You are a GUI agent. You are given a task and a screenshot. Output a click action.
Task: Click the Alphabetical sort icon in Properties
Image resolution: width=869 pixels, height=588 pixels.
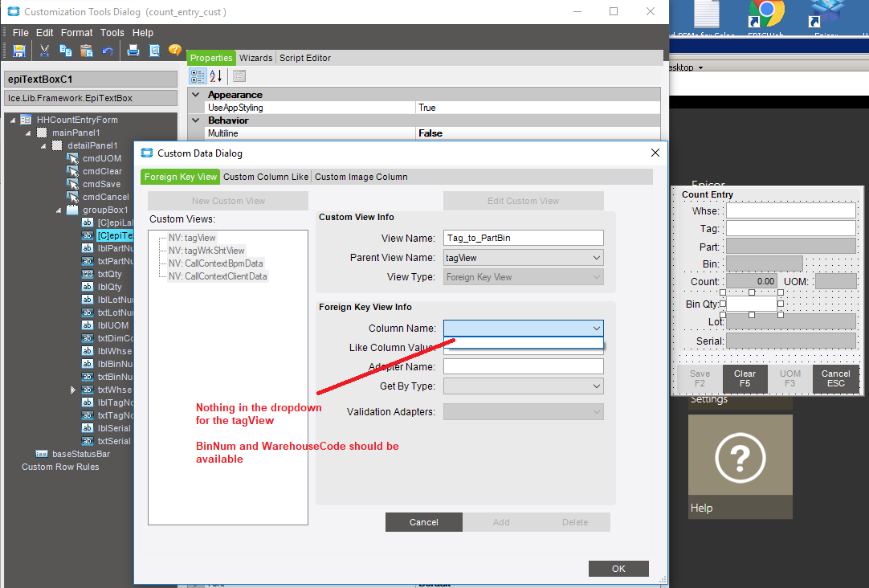pos(214,76)
